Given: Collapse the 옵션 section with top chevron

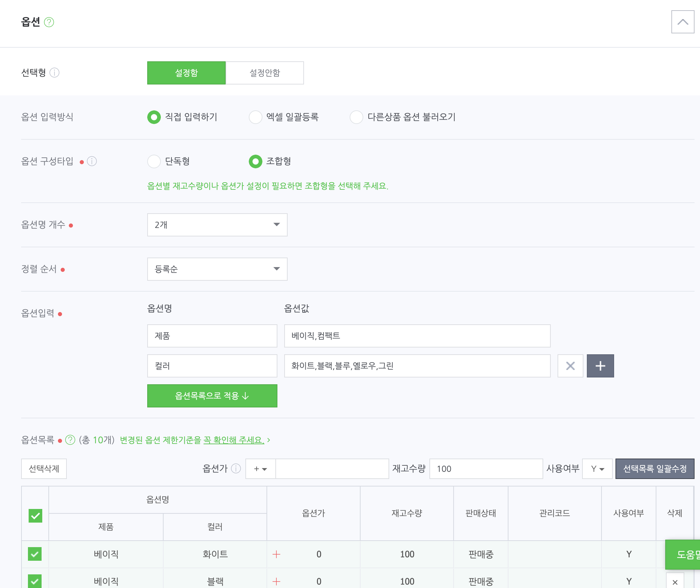Looking at the screenshot, I should (x=683, y=22).
